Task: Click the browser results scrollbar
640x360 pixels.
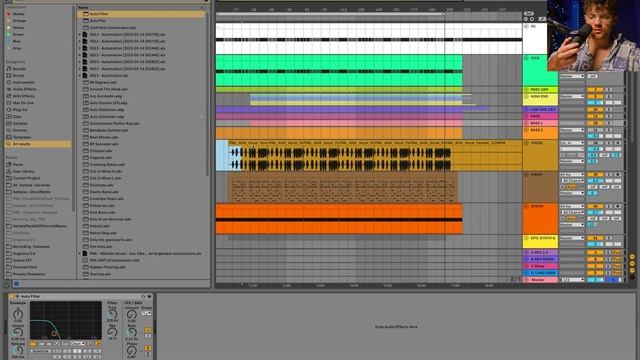Action: click(207, 94)
